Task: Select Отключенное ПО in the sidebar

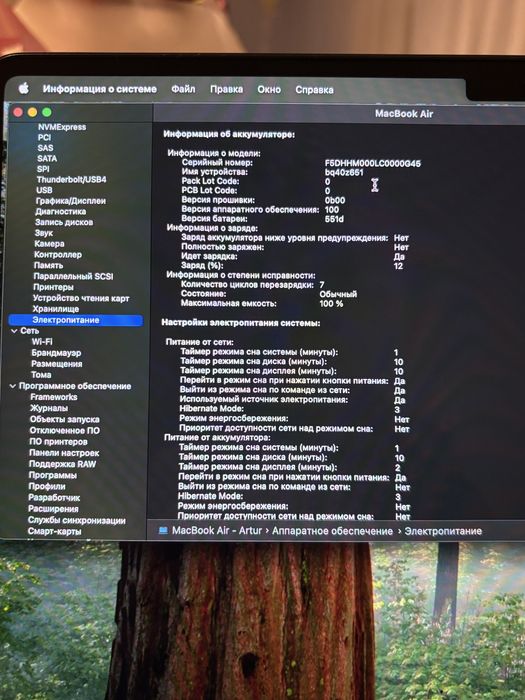Action: [65, 430]
